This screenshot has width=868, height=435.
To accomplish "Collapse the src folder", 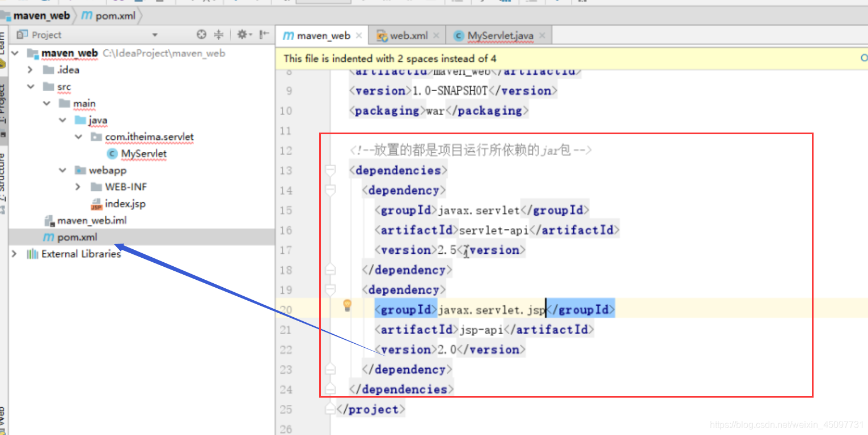I will point(30,87).
